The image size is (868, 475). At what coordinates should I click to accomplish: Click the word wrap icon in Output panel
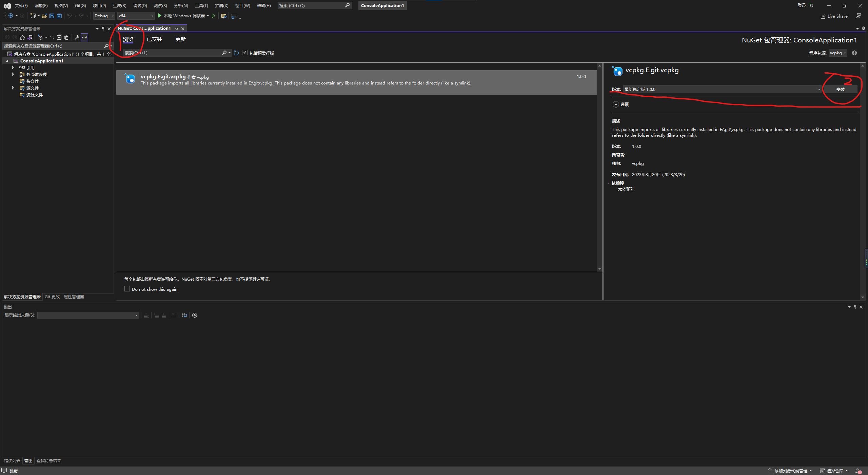coord(184,315)
